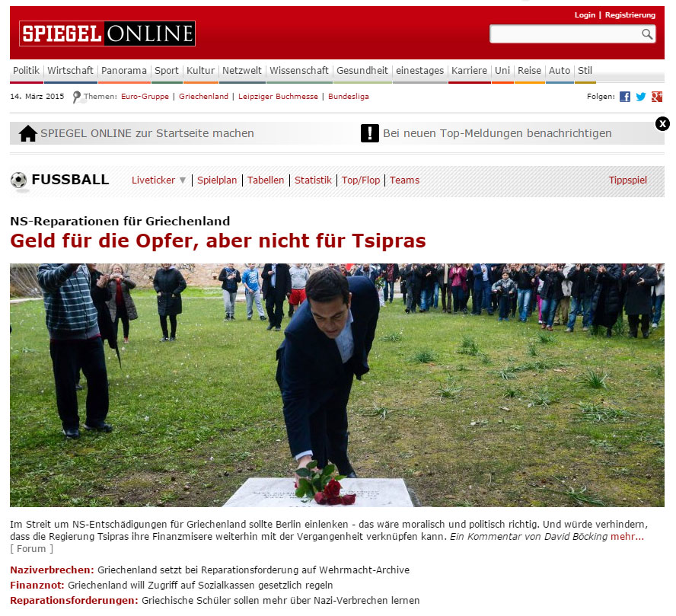
Task: Click the SPIEGEL ONLINE logo
Action: 107,34
